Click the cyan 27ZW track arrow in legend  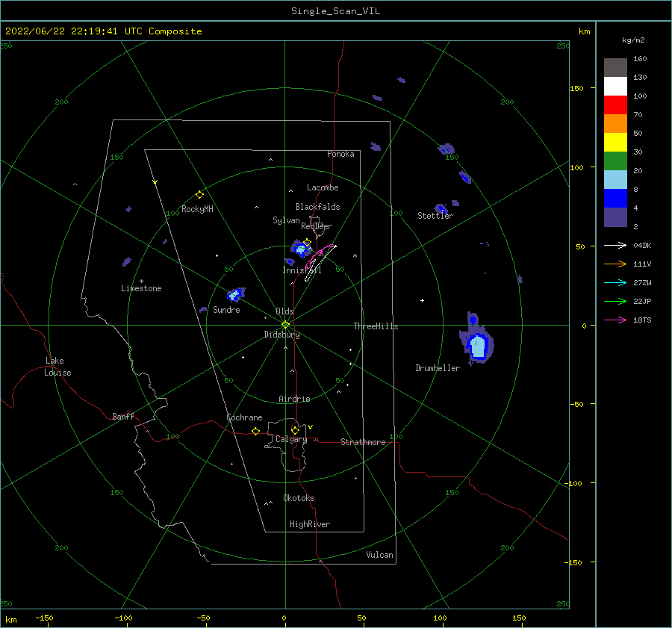point(615,282)
